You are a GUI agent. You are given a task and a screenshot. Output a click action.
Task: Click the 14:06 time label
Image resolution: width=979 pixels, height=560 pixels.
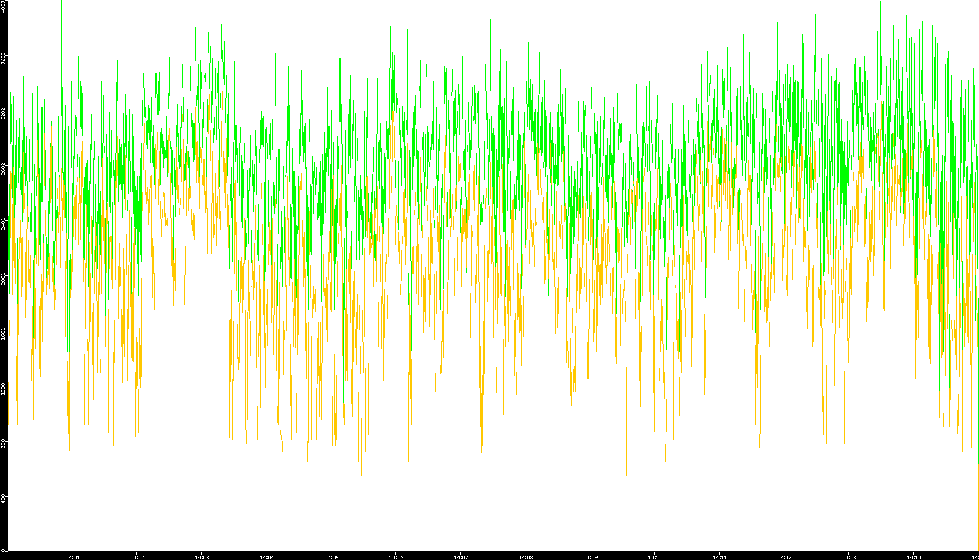click(x=396, y=557)
